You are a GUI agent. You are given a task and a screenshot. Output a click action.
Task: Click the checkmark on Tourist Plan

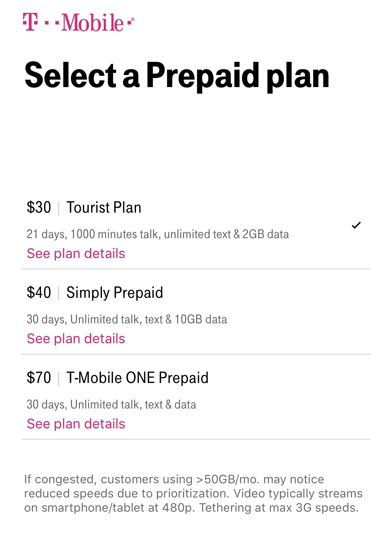click(x=356, y=225)
